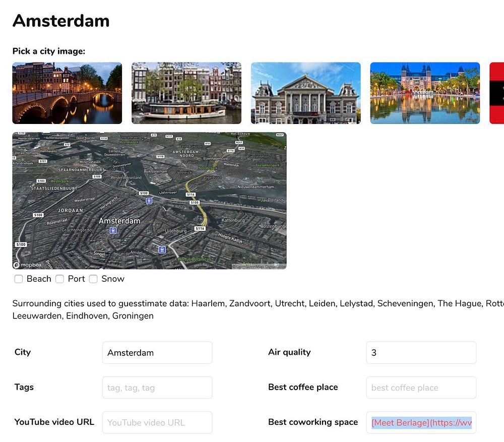This screenshot has height=442, width=504.
Task: Click the 'Pick a city image:' label
Action: click(49, 51)
